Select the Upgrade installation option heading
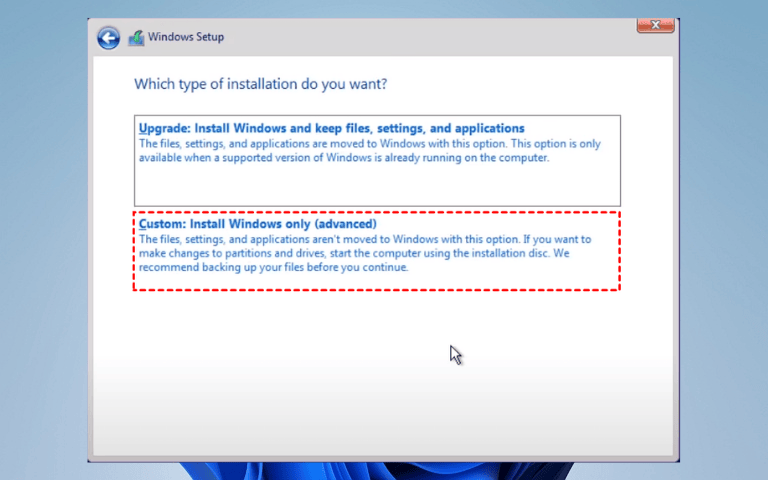The image size is (768, 480). click(331, 129)
